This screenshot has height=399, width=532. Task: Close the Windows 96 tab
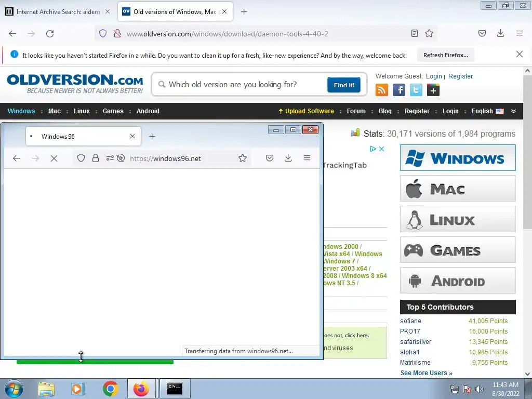point(132,136)
